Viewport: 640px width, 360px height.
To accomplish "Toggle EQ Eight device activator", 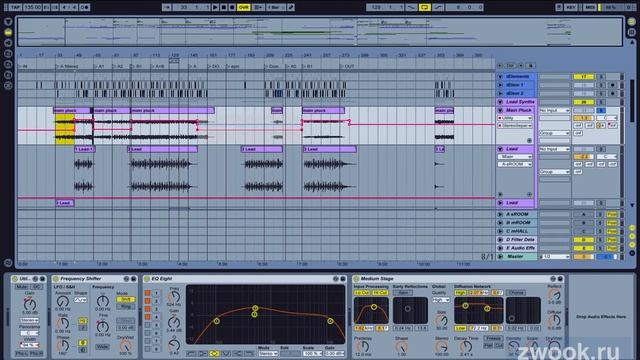I will coord(147,279).
